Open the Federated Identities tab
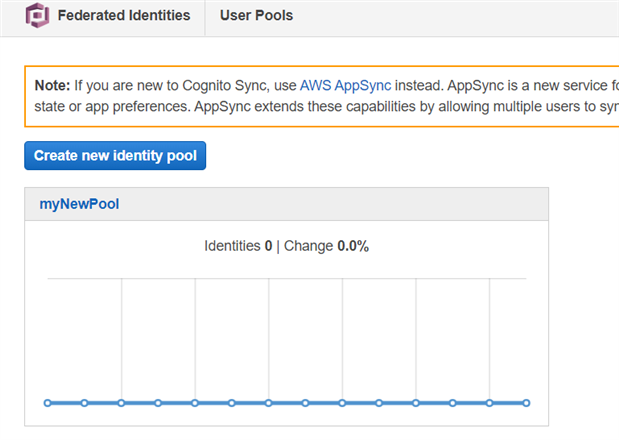619x440 pixels. (123, 16)
